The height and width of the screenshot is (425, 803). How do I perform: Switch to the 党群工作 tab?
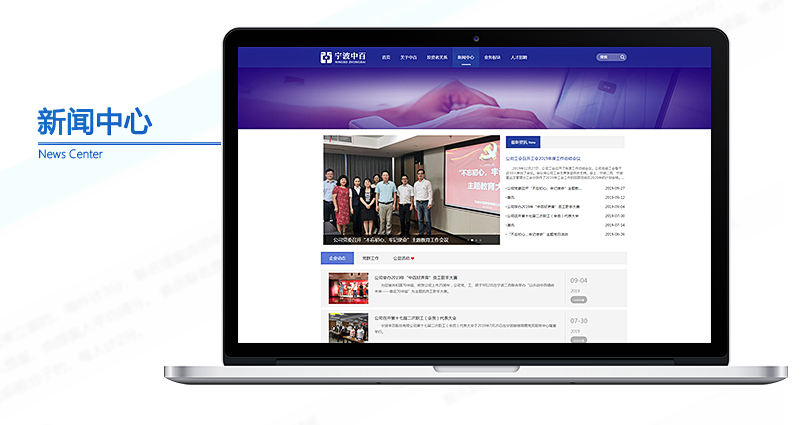(371, 258)
